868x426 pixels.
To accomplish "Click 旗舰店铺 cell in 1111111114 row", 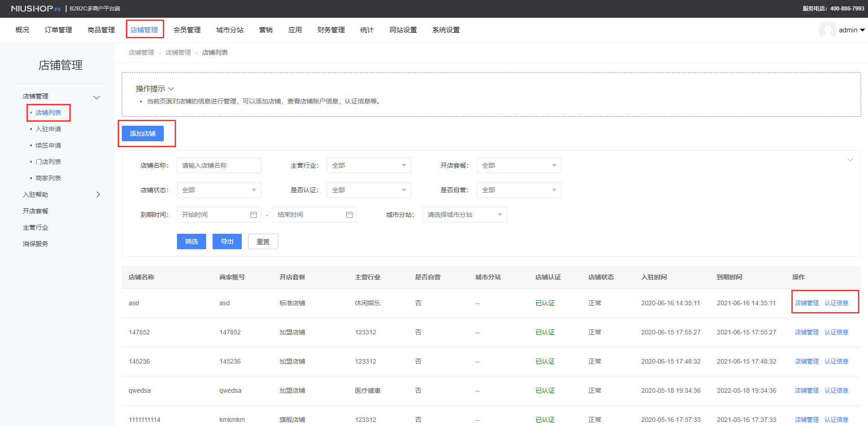I will pos(292,420).
